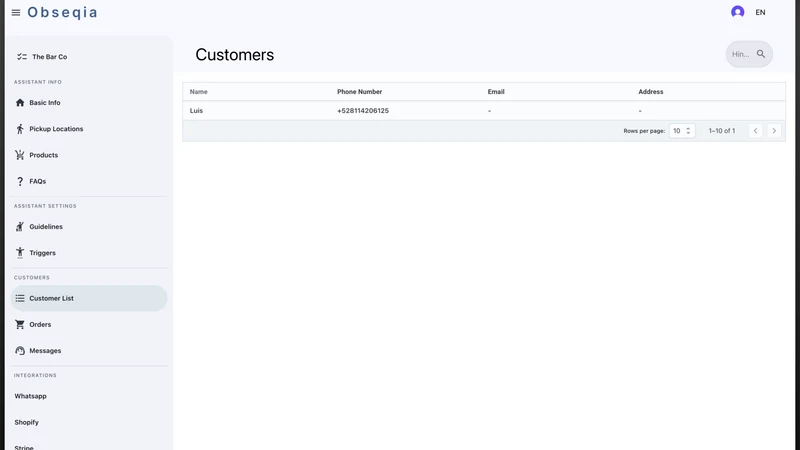Open the hamburger menu icon
800x450 pixels.
16,12
